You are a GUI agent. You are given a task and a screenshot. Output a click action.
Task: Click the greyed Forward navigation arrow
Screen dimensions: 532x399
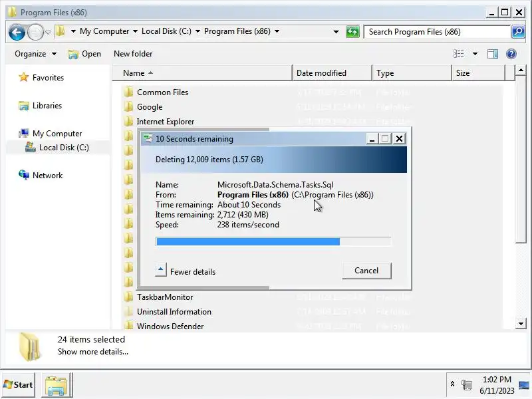35,32
